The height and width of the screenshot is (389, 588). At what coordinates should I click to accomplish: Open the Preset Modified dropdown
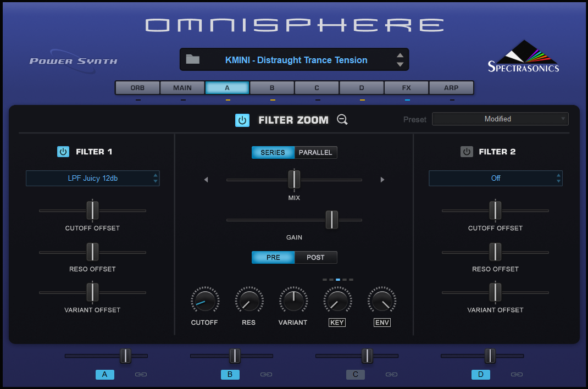click(500, 119)
